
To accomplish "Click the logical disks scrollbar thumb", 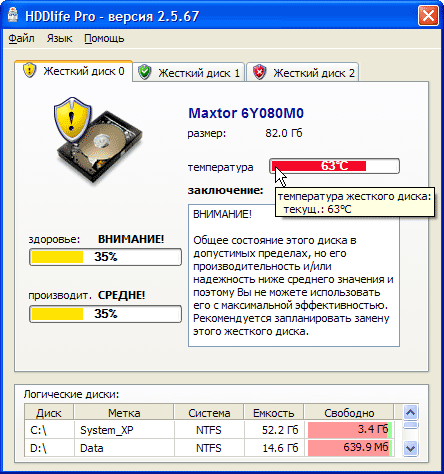I will (x=411, y=425).
